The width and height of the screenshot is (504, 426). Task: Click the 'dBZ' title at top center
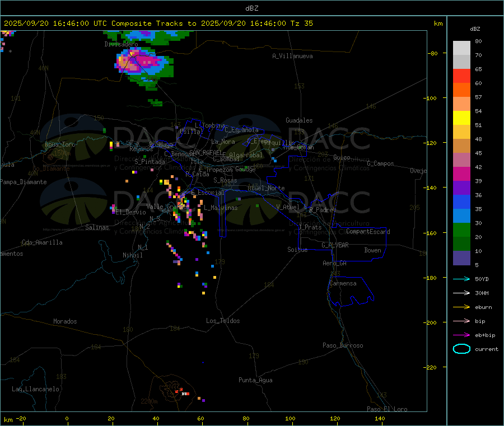[x=251, y=8]
